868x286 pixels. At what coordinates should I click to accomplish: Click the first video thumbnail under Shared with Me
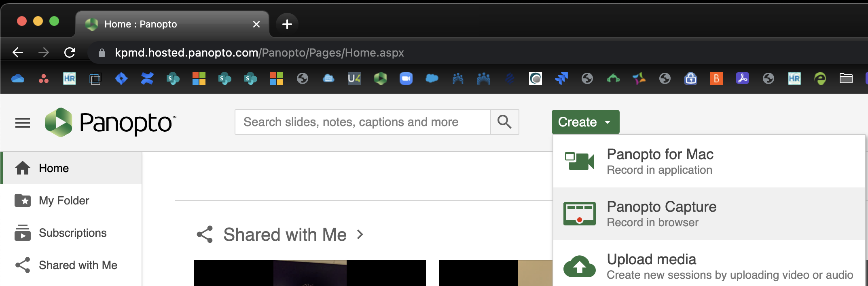coord(310,273)
